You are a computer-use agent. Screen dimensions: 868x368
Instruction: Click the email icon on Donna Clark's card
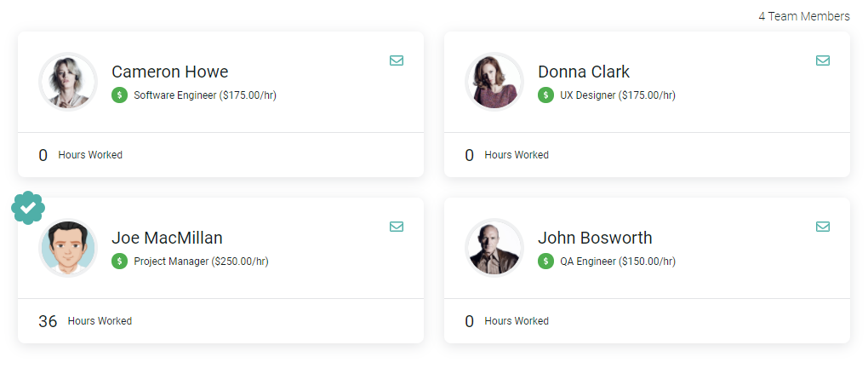coord(823,60)
